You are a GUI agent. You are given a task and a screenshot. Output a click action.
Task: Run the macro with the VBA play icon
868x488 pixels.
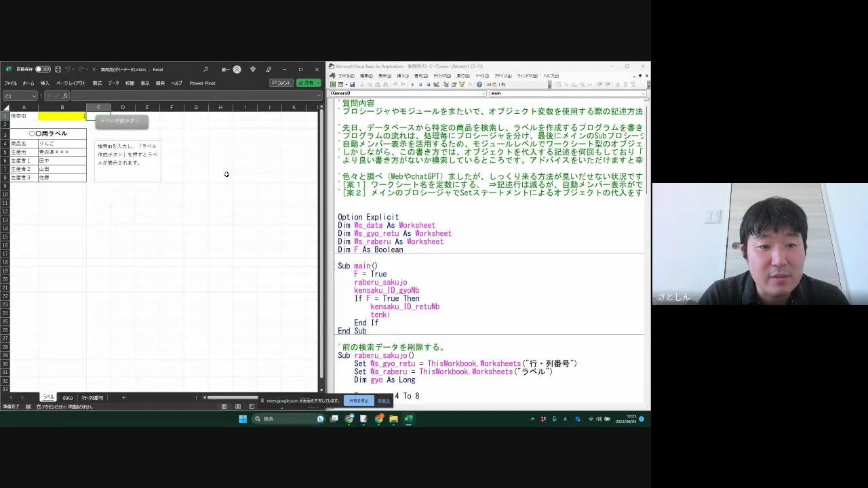(x=412, y=85)
